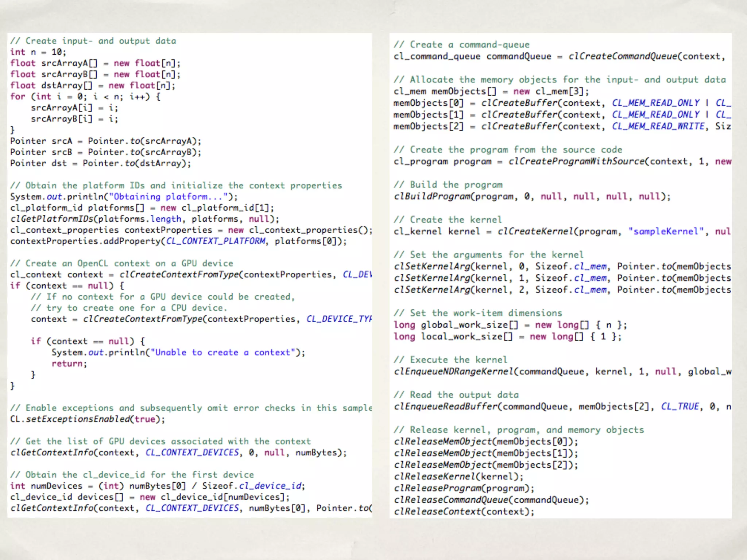Click the clEnqueueNDRangeKernel call
This screenshot has height=560, width=747.
click(x=454, y=372)
